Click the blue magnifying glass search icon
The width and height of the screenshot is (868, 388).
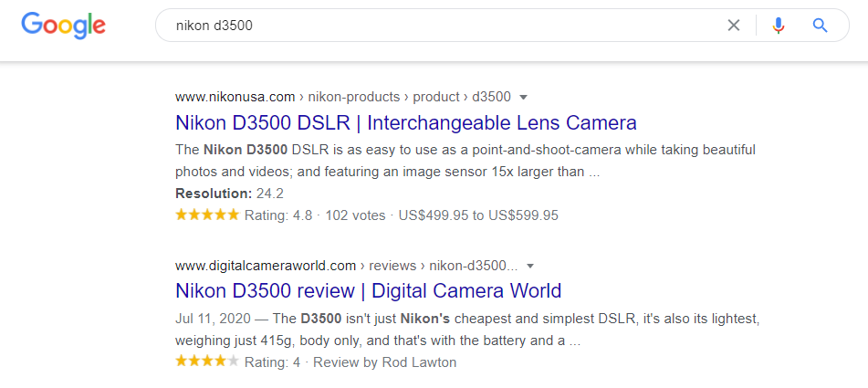[x=820, y=26]
